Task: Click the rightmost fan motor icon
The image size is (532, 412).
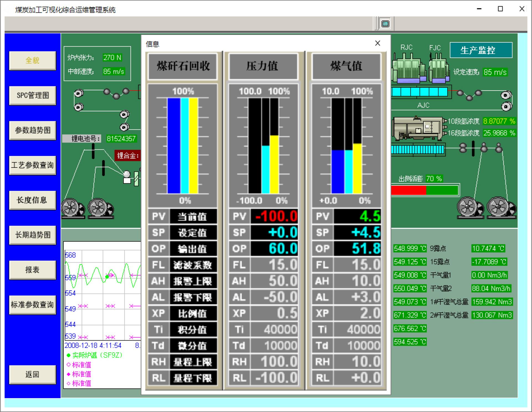Action: click(501, 207)
